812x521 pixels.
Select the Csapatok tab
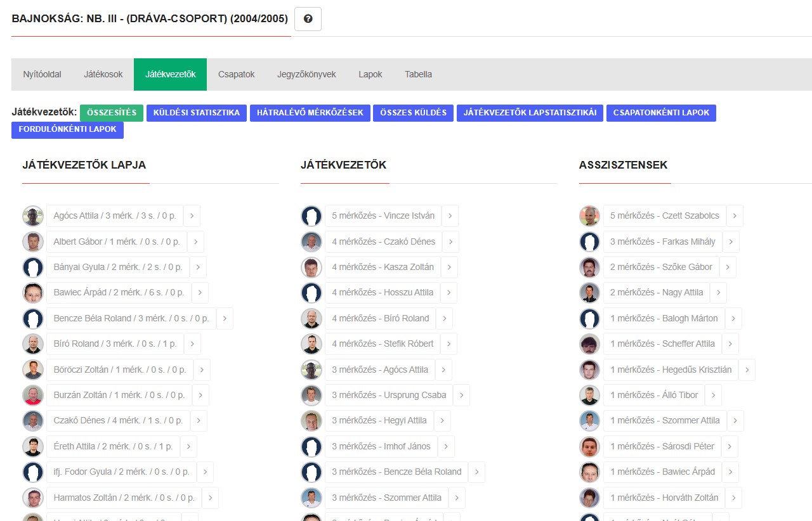pos(237,74)
